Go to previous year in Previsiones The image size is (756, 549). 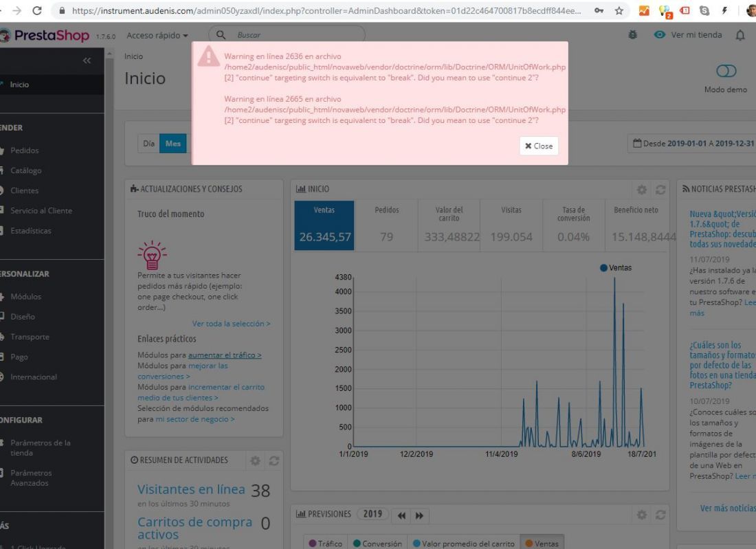[x=401, y=516]
